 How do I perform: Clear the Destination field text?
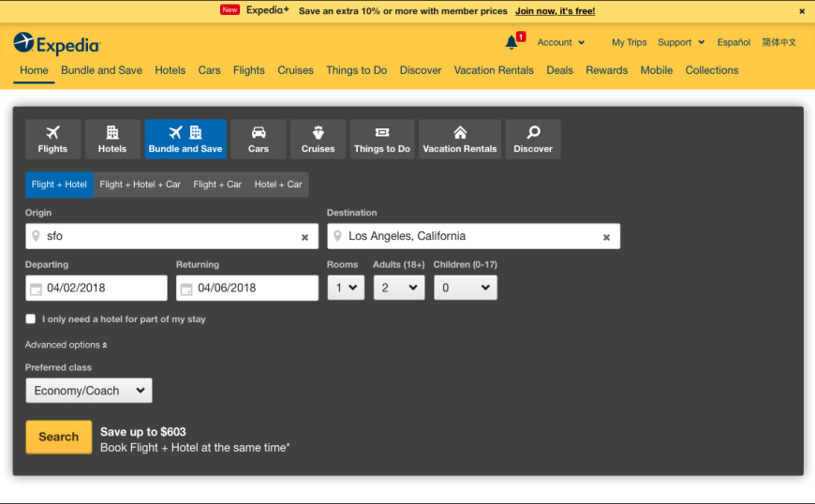click(606, 237)
